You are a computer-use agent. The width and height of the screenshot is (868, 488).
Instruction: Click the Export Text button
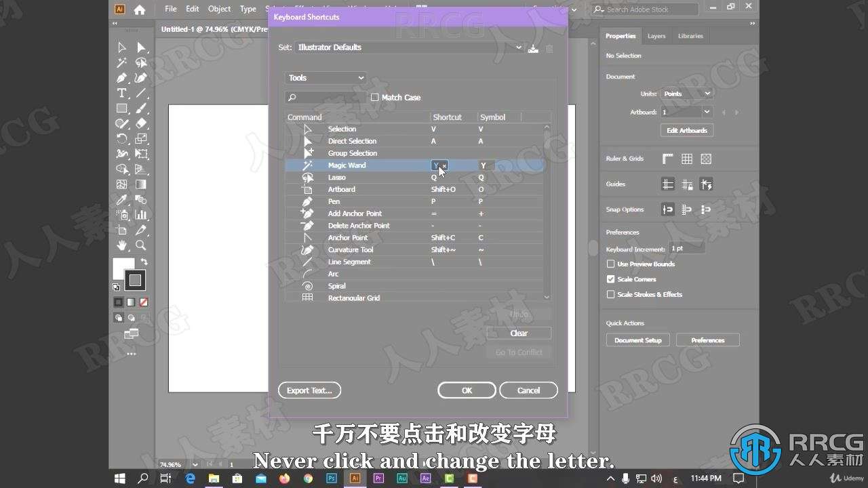pyautogui.click(x=309, y=390)
